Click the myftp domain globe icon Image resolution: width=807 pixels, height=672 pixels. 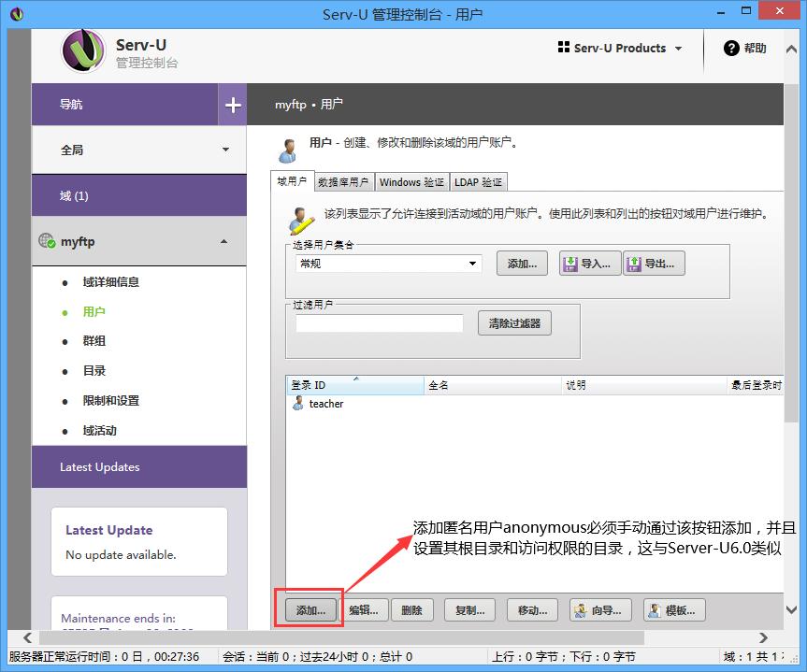click(x=47, y=240)
